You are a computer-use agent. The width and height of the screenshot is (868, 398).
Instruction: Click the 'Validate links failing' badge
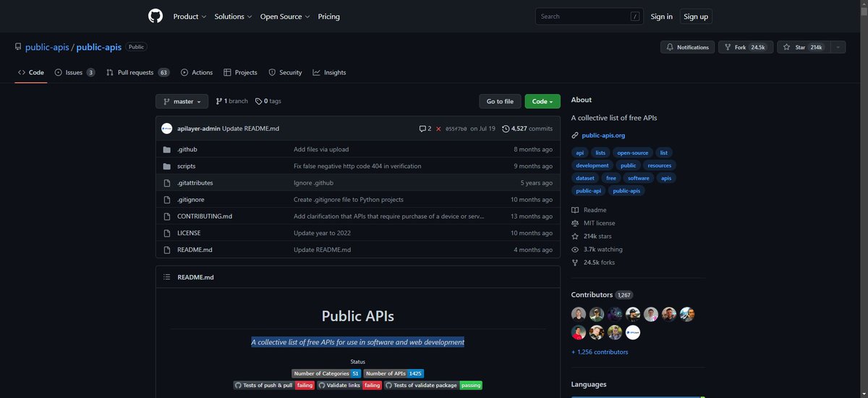point(349,385)
